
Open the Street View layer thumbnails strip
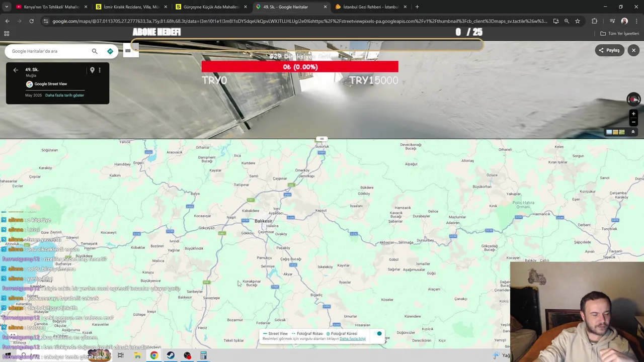(615, 132)
